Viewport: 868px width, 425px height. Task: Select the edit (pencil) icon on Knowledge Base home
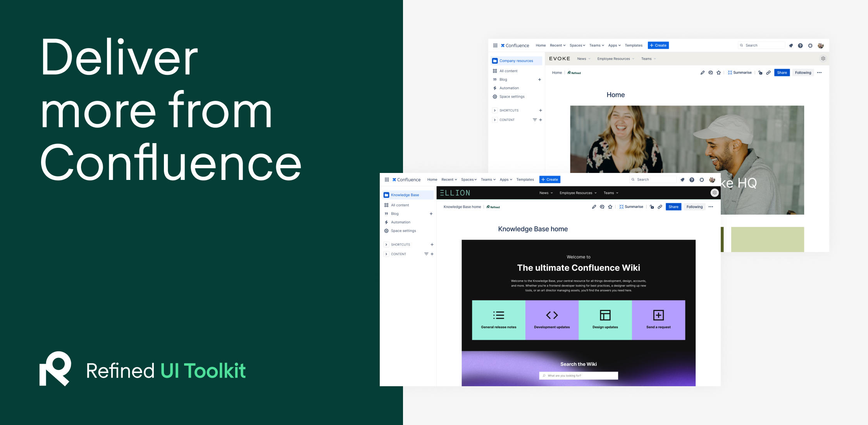tap(594, 207)
